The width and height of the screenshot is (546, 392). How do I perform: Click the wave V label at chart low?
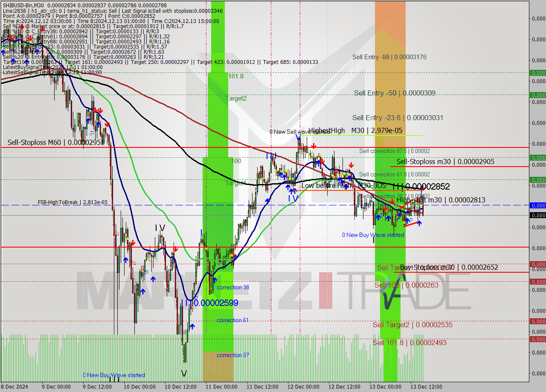[x=184, y=373]
